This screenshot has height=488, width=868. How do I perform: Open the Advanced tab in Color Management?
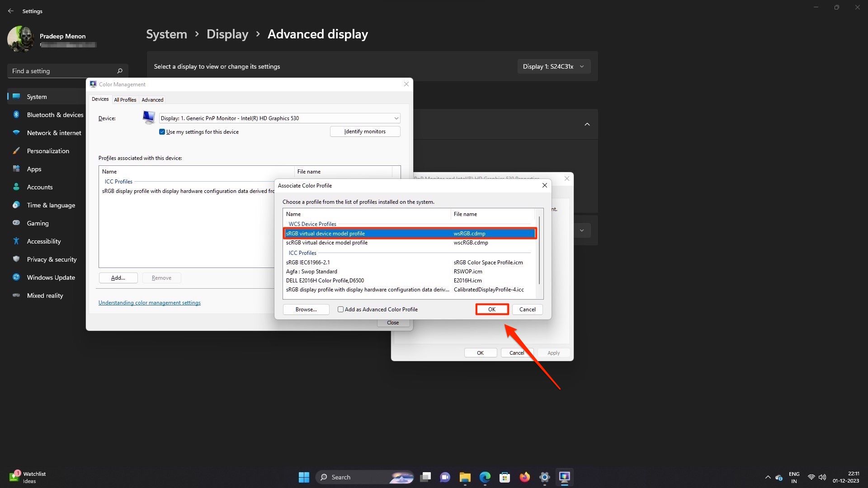pos(152,99)
